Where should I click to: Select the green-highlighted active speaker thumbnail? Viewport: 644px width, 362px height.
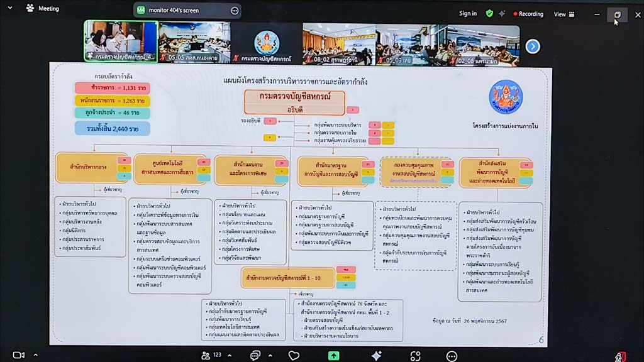(121, 41)
